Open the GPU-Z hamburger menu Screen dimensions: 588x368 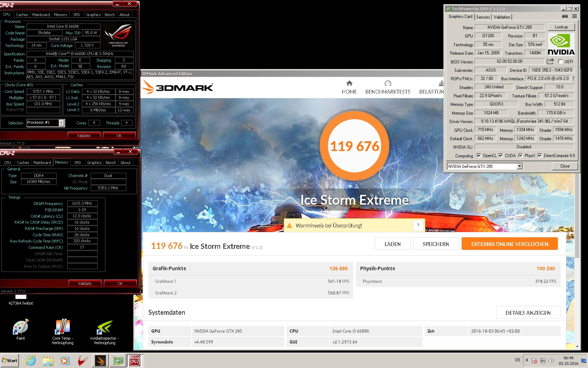tap(574, 16)
